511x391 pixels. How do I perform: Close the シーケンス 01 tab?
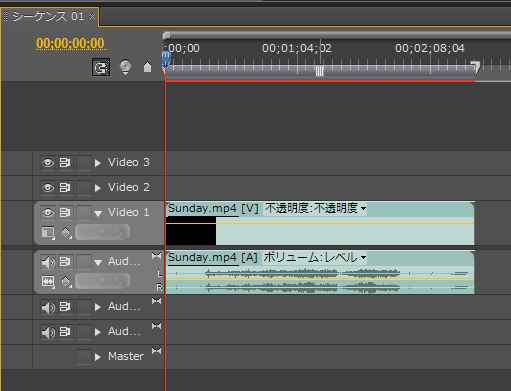tap(92, 16)
